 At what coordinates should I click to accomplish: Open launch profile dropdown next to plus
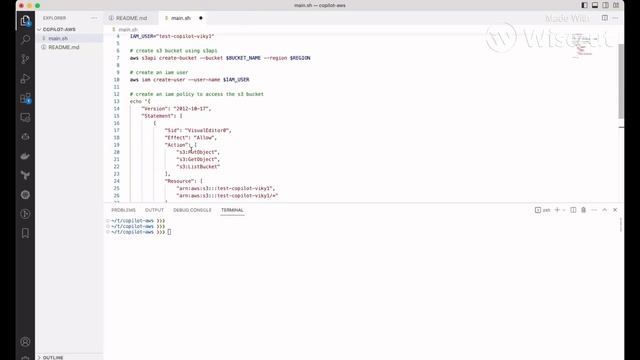click(x=564, y=210)
